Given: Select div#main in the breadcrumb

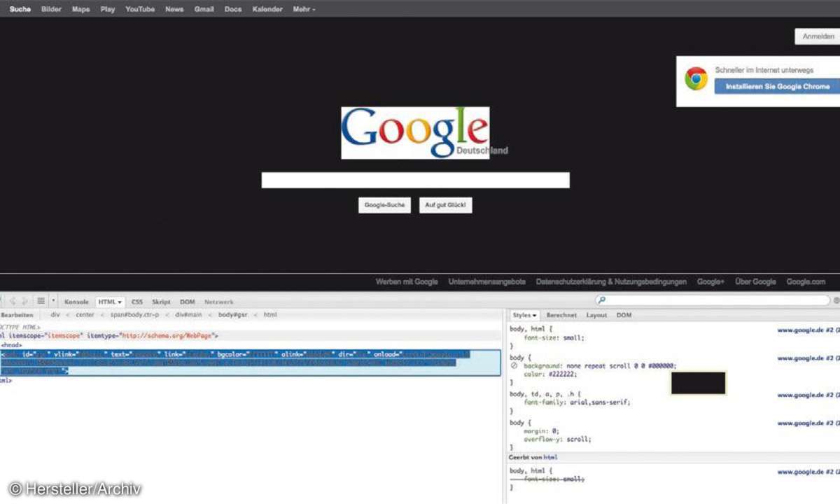Looking at the screenshot, I should click(x=188, y=316).
